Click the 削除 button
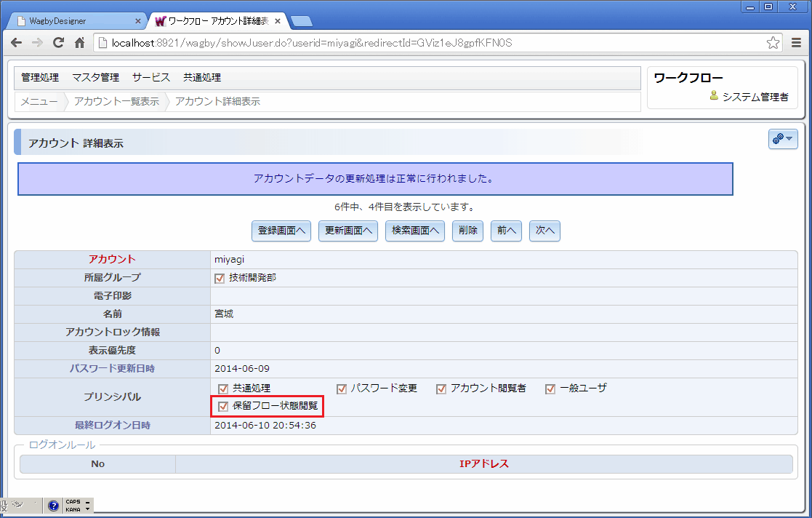The width and height of the screenshot is (812, 518). (467, 231)
